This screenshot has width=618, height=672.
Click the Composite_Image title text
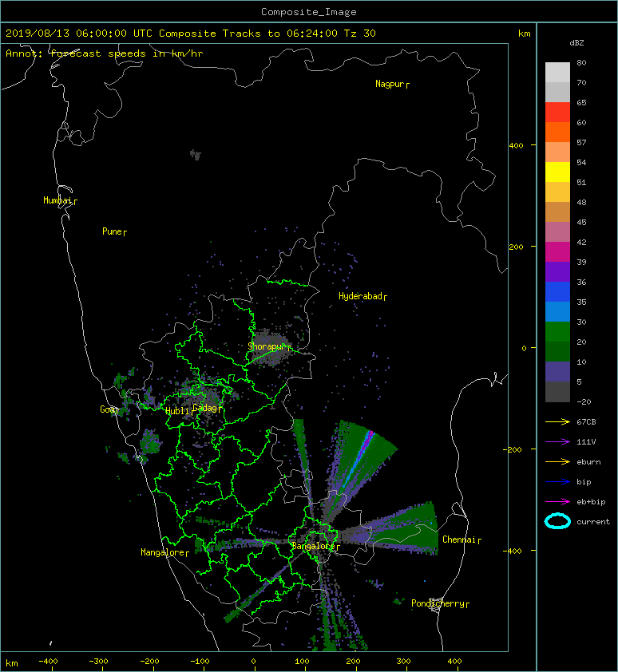tap(309, 11)
